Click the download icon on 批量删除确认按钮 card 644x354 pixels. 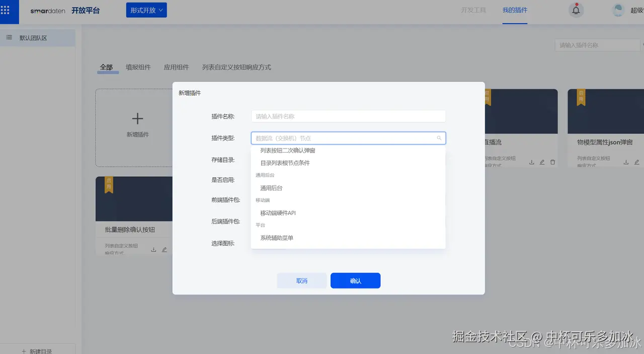pos(153,249)
